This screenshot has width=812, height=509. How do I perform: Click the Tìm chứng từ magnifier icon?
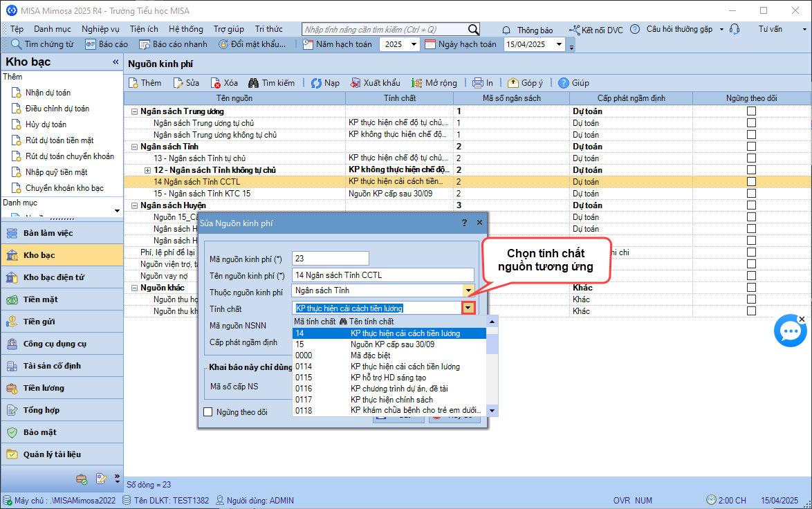pyautogui.click(x=17, y=44)
